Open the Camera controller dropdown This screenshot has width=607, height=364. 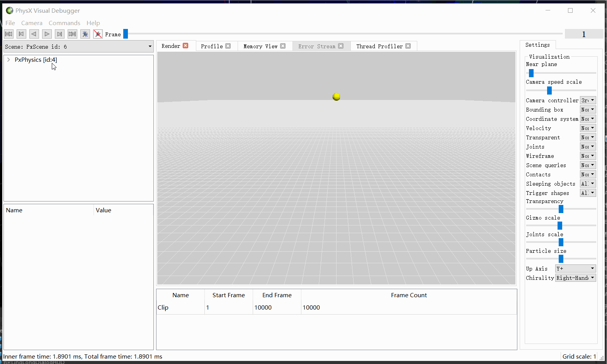tap(588, 100)
